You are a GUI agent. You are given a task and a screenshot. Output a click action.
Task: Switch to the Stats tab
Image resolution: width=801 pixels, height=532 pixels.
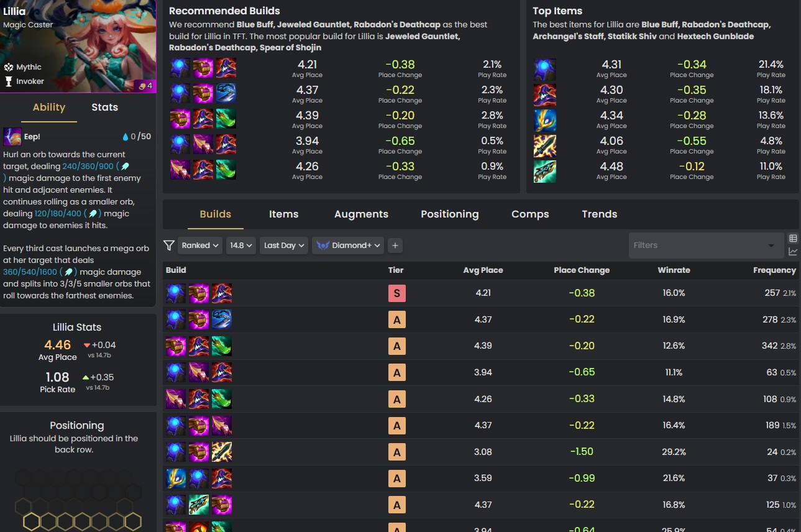pyautogui.click(x=104, y=108)
